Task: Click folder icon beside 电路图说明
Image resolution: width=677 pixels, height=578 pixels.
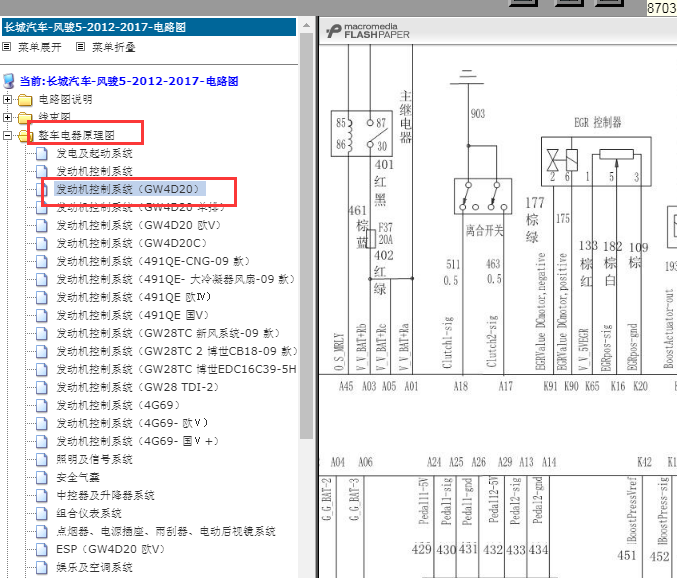Action: [x=25, y=100]
